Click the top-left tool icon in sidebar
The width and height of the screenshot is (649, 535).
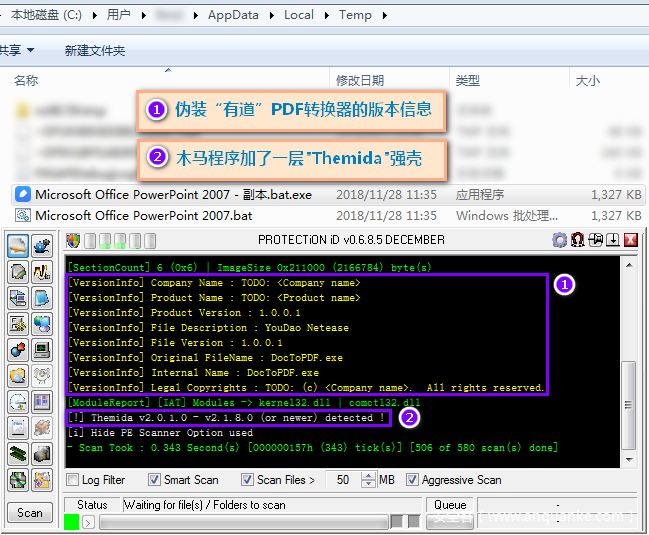(x=17, y=246)
